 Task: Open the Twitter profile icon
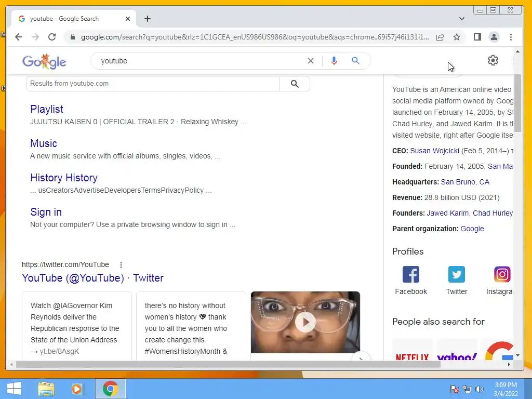(x=456, y=274)
